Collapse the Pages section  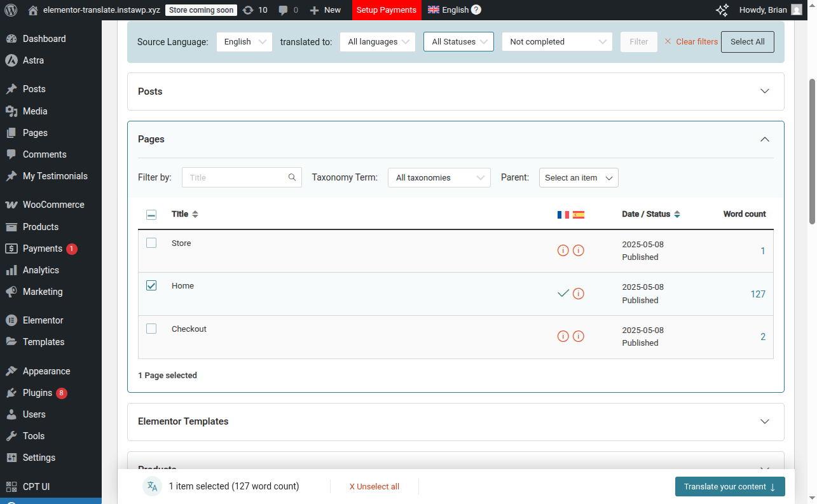[x=765, y=139]
